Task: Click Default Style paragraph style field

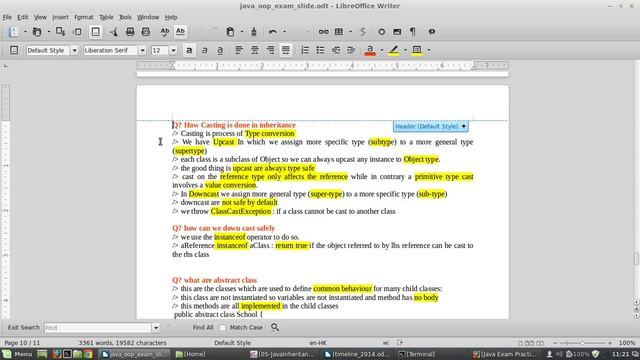Action: [48, 51]
